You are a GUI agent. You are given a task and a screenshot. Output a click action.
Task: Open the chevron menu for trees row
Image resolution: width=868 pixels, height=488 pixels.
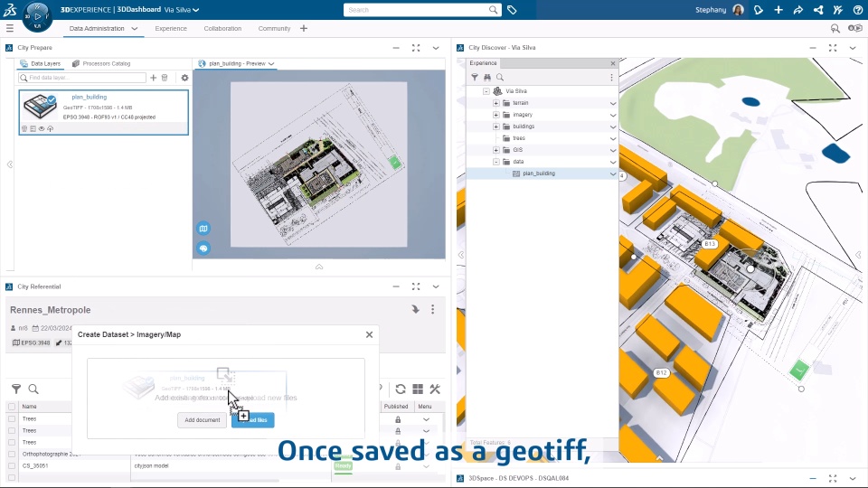[613, 138]
